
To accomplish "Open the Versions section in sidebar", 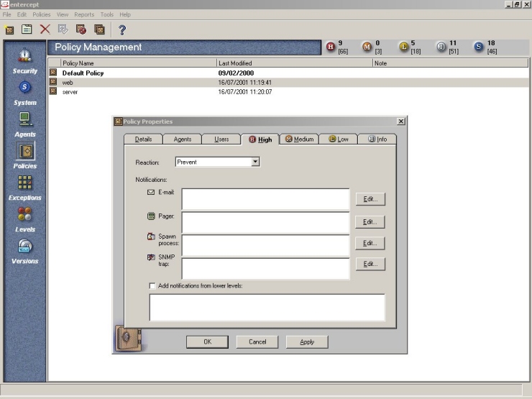I will click(24, 252).
